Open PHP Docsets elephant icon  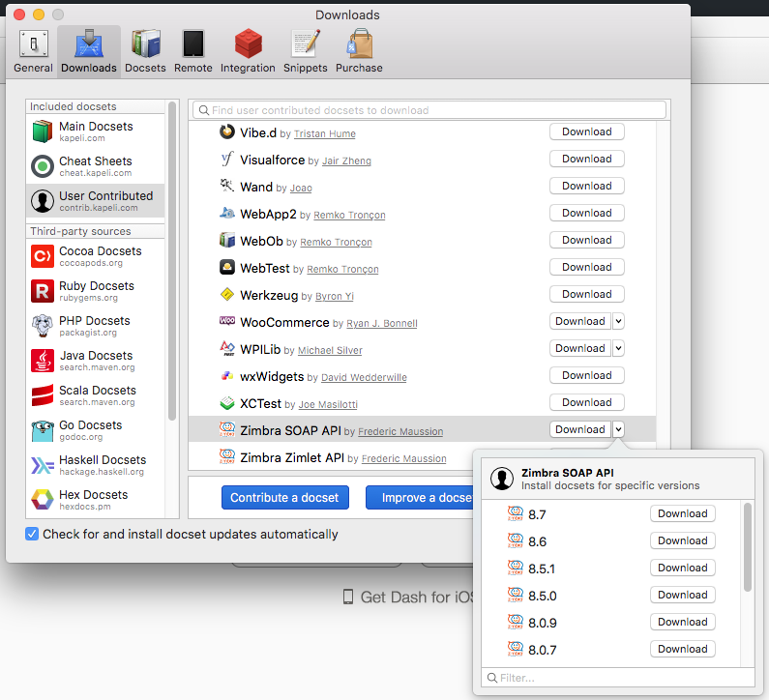[x=43, y=326]
